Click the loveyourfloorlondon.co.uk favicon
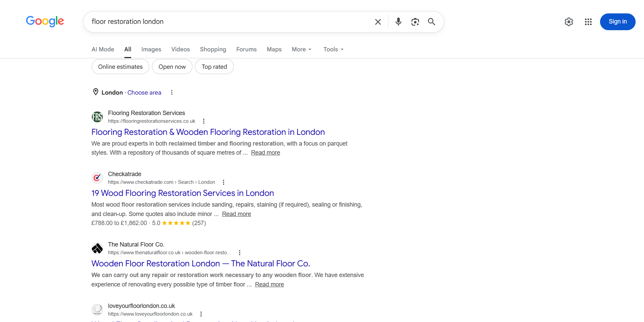 (x=97, y=310)
